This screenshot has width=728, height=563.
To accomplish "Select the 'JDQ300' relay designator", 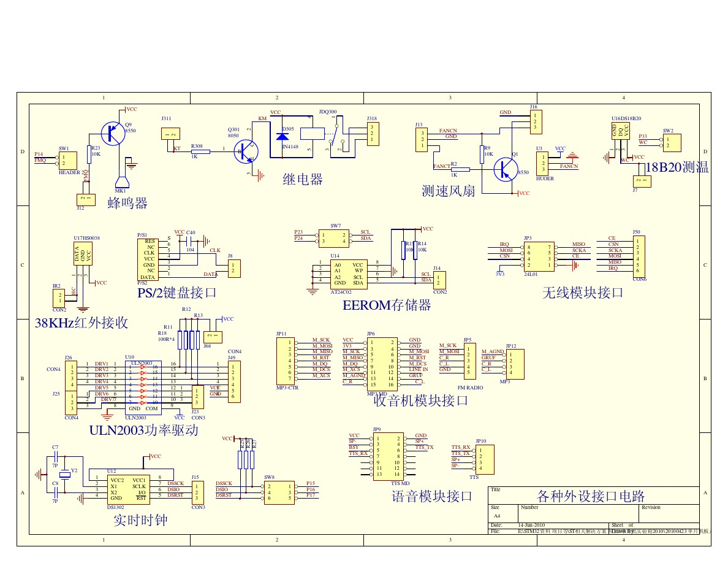I will coord(328,112).
